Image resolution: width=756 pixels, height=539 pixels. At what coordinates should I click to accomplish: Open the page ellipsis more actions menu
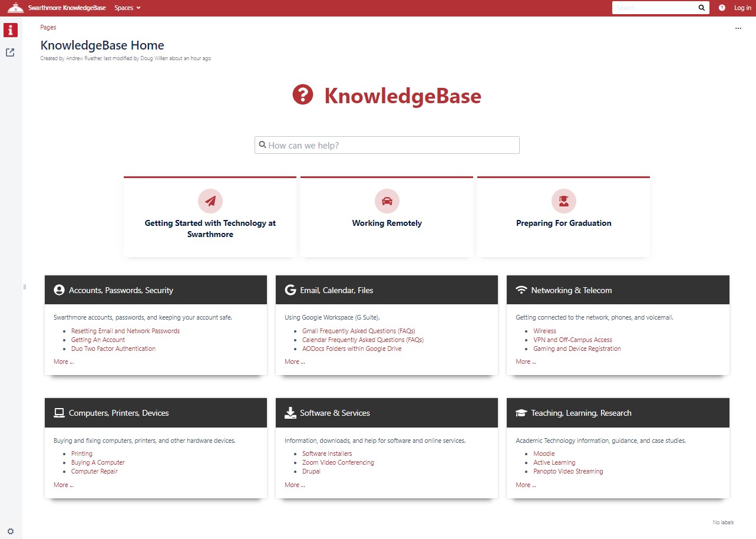pos(738,28)
